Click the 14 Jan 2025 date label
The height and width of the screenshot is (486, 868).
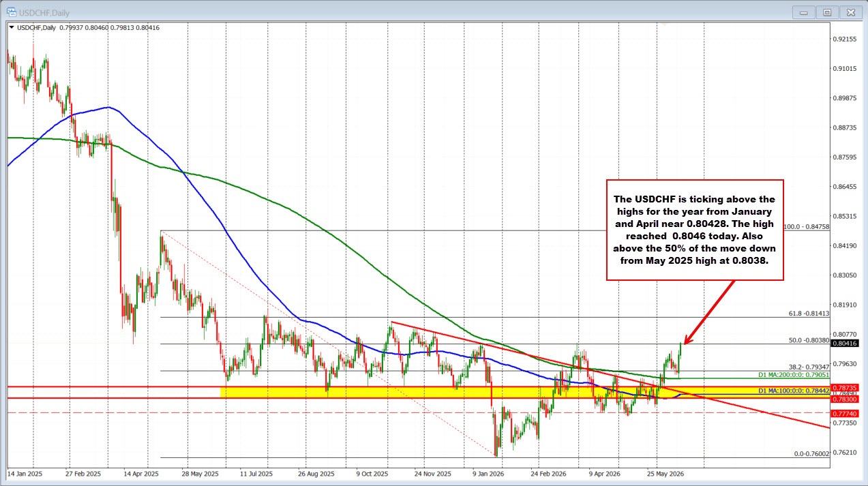coord(25,472)
